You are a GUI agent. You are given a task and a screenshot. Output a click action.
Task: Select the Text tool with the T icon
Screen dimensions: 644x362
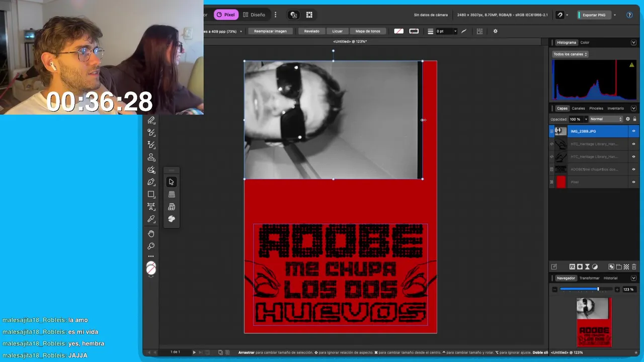pyautogui.click(x=151, y=207)
